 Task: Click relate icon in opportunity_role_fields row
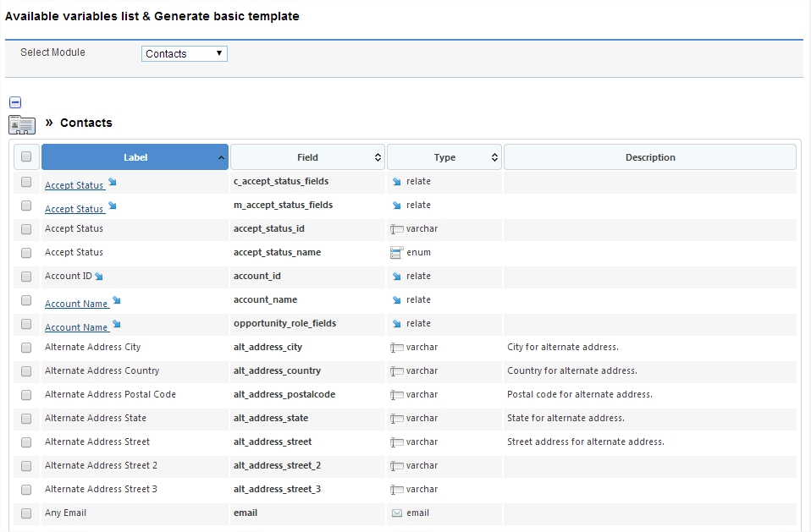click(396, 324)
